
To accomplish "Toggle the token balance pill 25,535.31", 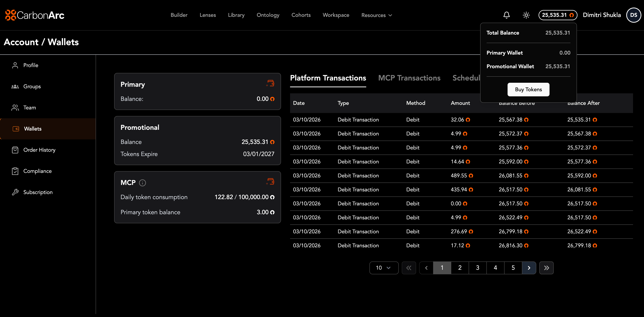I will 557,15.
